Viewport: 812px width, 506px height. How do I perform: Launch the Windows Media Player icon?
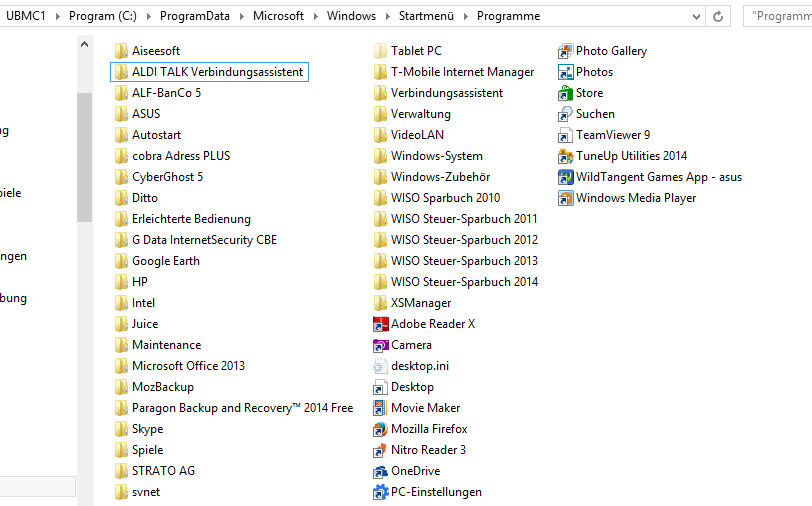point(566,198)
